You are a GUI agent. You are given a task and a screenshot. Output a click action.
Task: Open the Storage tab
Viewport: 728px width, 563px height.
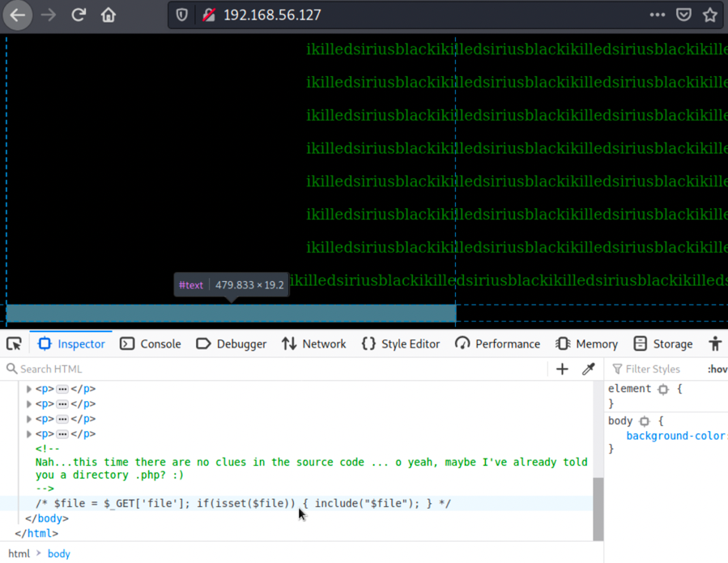click(x=663, y=343)
